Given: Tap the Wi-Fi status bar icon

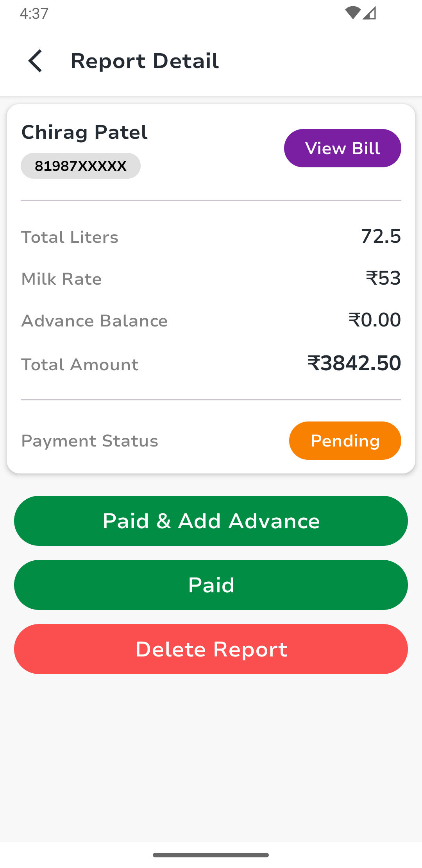Looking at the screenshot, I should 352,13.
